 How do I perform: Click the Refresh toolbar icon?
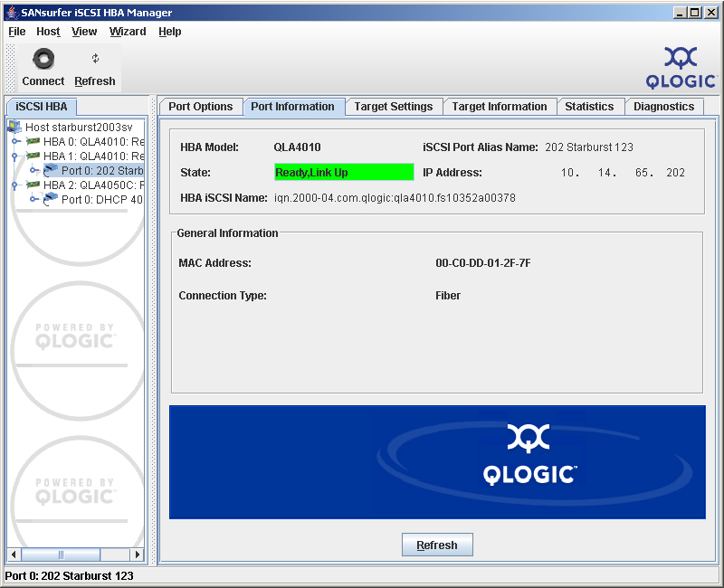(95, 59)
